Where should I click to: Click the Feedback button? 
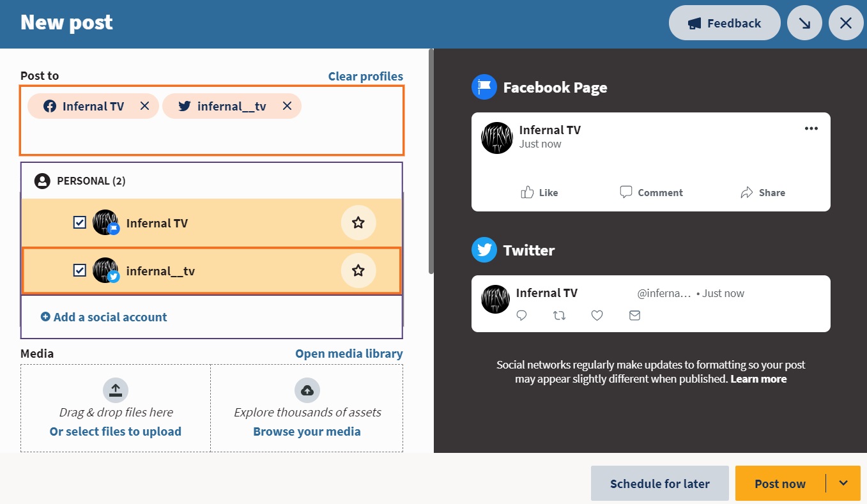(725, 23)
